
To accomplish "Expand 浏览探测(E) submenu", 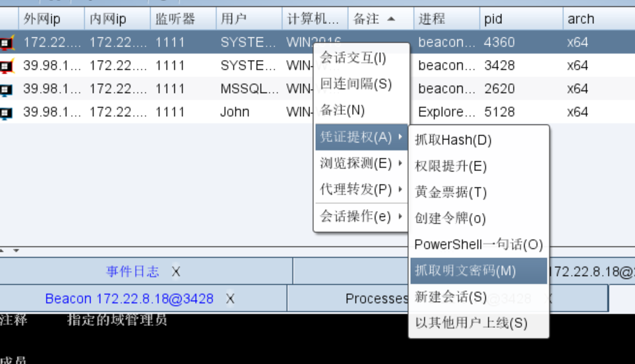I will (361, 163).
